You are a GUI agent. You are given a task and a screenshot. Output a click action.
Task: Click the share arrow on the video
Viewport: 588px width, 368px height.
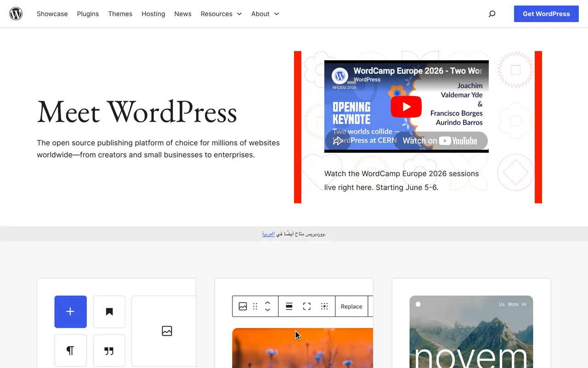tap(338, 141)
